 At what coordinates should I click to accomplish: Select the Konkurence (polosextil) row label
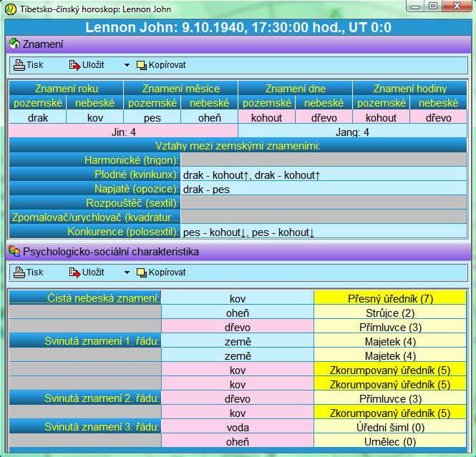(x=94, y=232)
